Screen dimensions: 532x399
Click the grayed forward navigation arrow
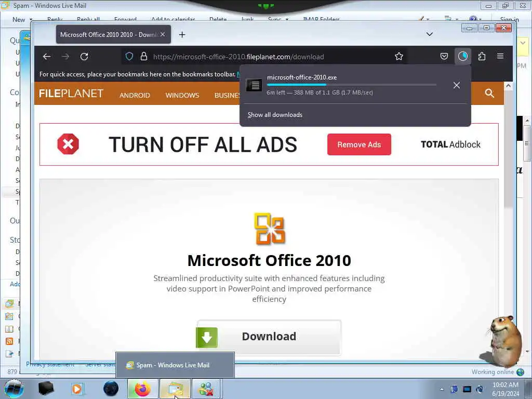(x=65, y=56)
